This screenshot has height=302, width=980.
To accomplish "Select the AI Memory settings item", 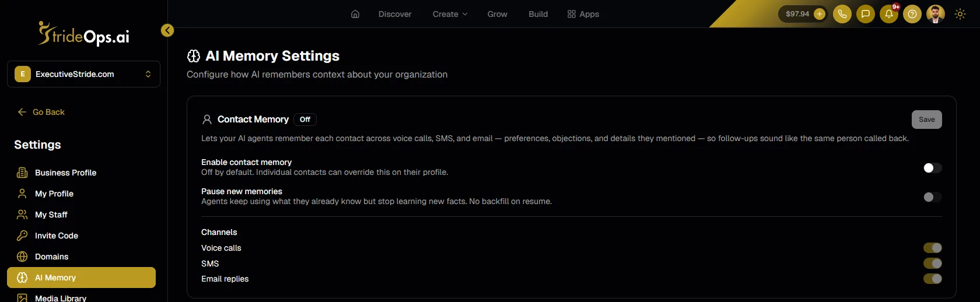I will pyautogui.click(x=81, y=278).
